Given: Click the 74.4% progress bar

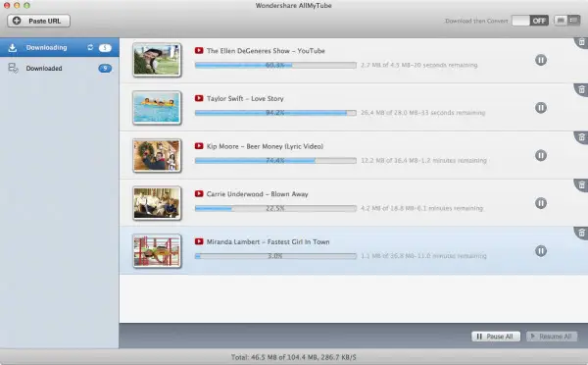Looking at the screenshot, I should (275, 160).
